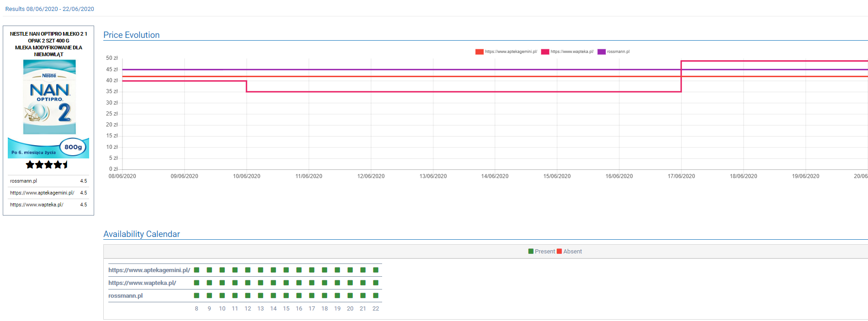Click the Results date range text
This screenshot has width=868, height=321.
coord(50,9)
